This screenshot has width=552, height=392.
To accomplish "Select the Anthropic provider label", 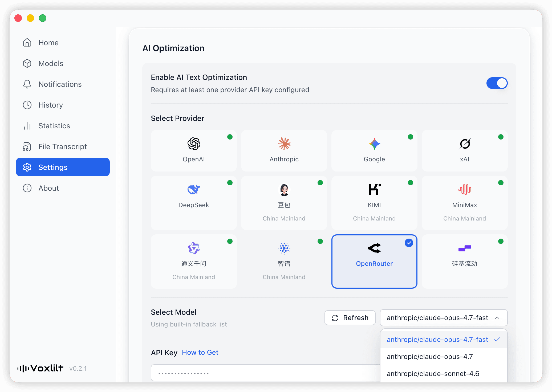I will coord(284,159).
